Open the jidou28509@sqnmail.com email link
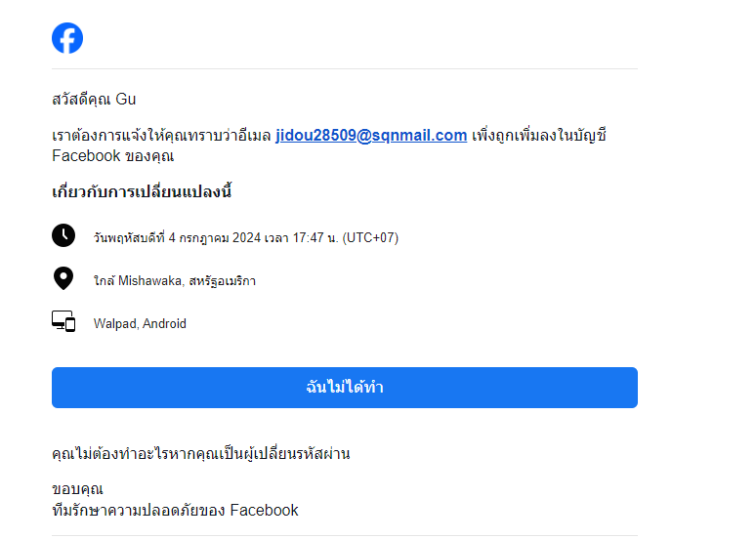 tap(371, 136)
